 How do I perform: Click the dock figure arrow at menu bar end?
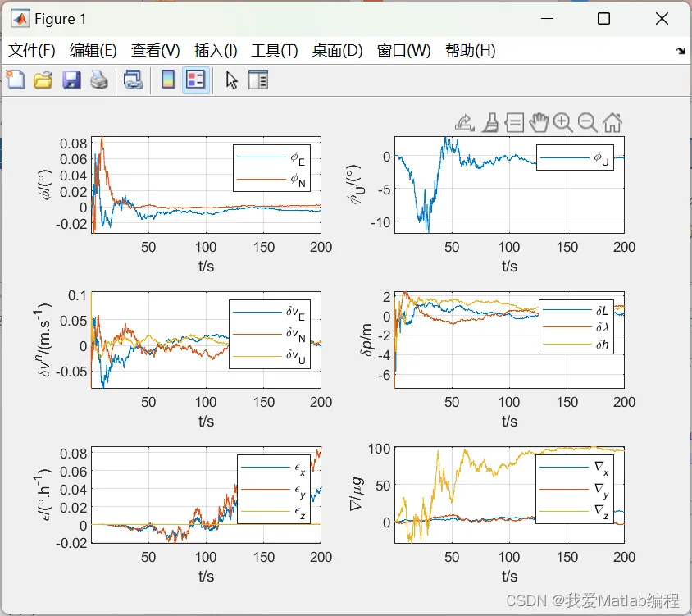[681, 51]
